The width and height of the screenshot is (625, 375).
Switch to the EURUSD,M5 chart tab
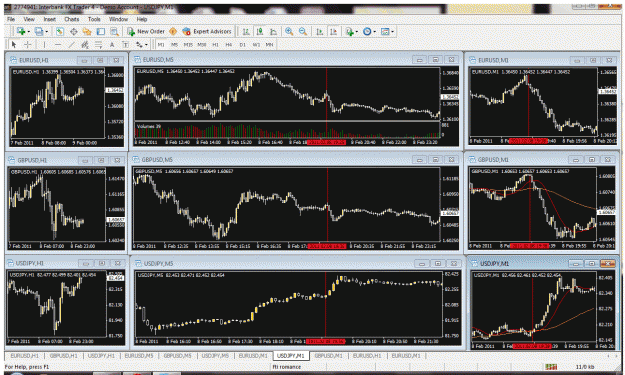(x=139, y=355)
